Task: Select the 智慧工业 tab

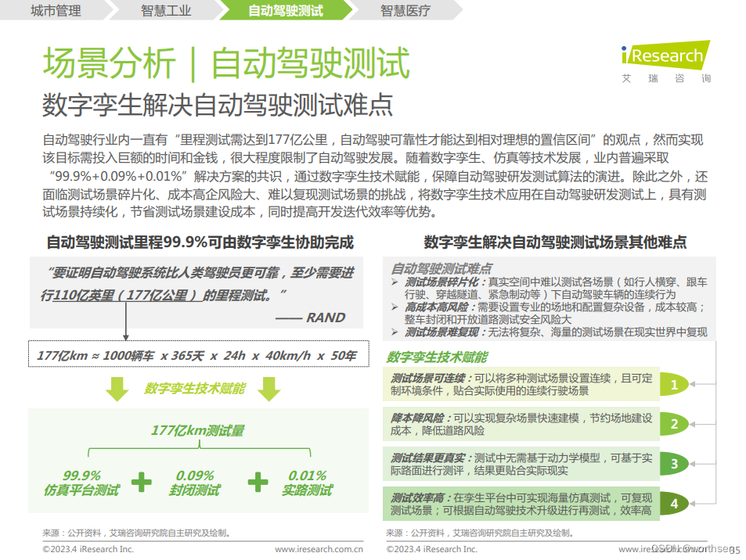Action: coord(166,10)
